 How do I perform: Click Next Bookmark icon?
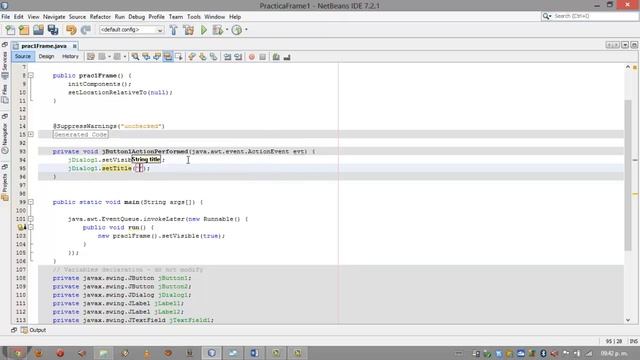[x=202, y=57]
